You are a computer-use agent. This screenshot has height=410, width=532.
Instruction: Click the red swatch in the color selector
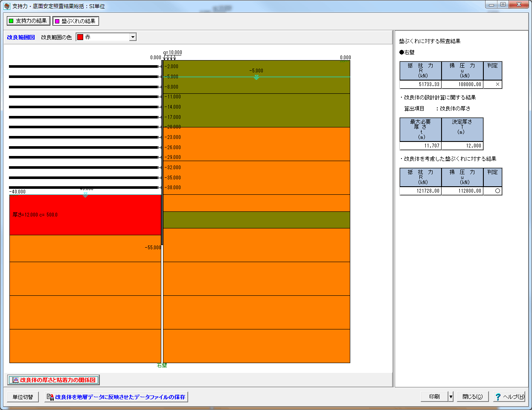click(80, 37)
